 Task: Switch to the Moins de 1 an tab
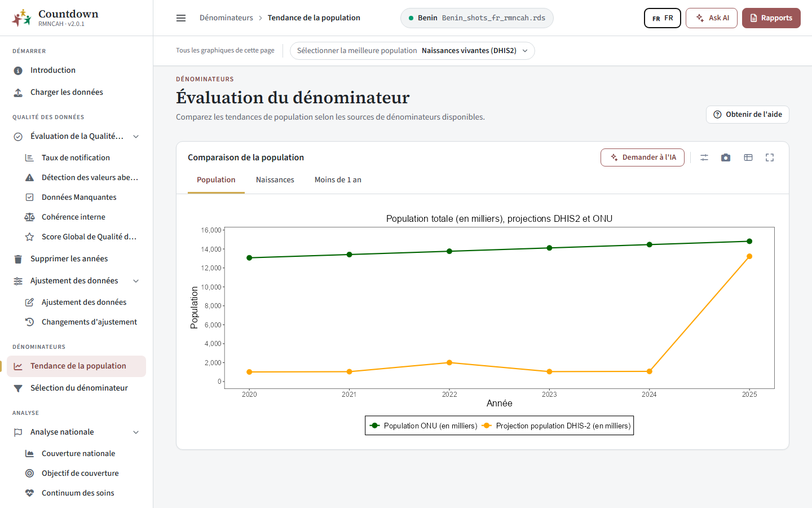338,180
